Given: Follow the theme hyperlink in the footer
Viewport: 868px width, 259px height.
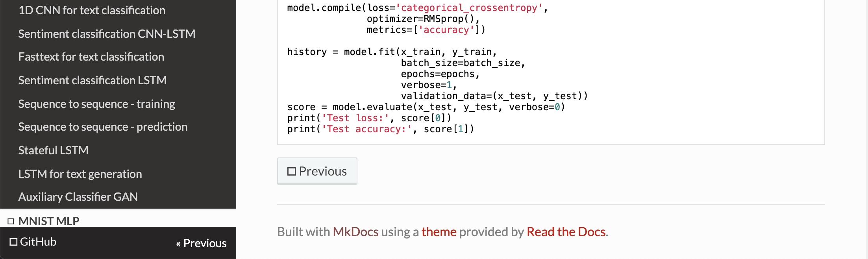Looking at the screenshot, I should [439, 232].
